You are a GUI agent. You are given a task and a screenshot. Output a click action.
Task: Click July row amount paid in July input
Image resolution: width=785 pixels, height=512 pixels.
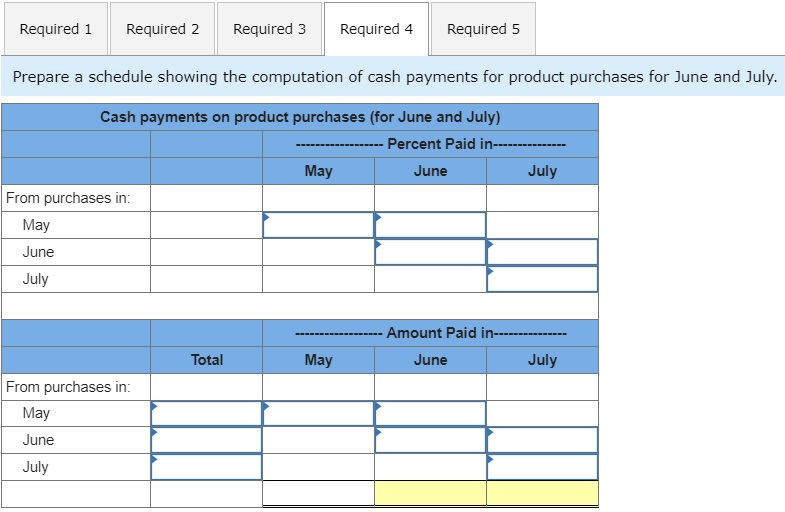tap(543, 467)
